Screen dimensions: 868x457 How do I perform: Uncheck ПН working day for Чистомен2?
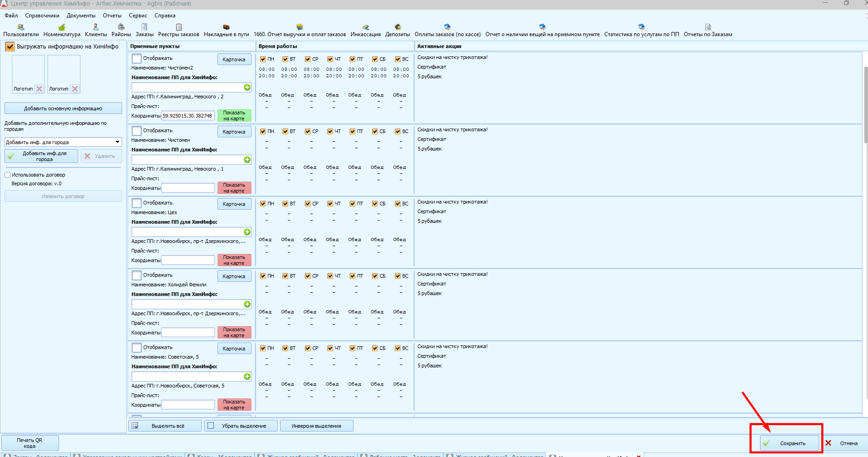point(263,59)
